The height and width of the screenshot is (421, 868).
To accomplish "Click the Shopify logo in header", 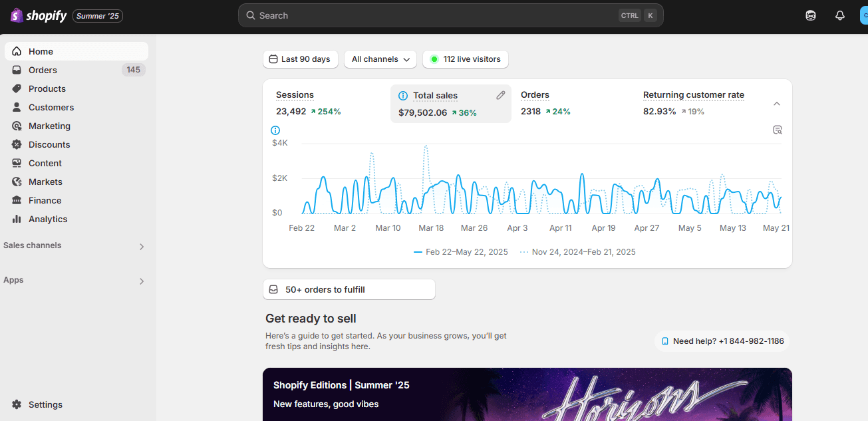I will pyautogui.click(x=39, y=15).
